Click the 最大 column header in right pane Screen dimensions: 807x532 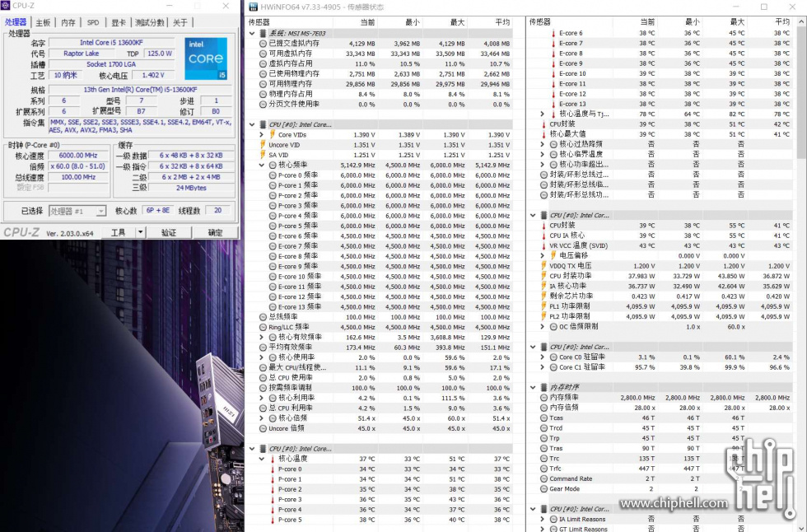(x=736, y=22)
